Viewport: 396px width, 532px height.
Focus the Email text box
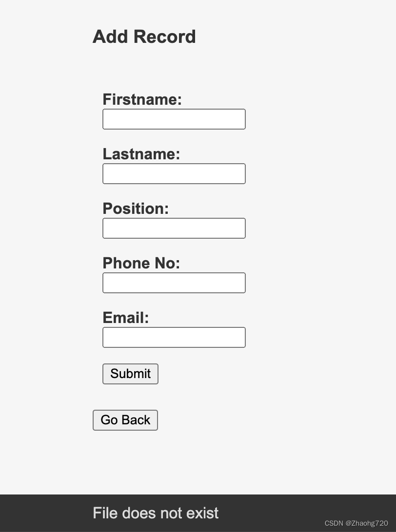174,338
